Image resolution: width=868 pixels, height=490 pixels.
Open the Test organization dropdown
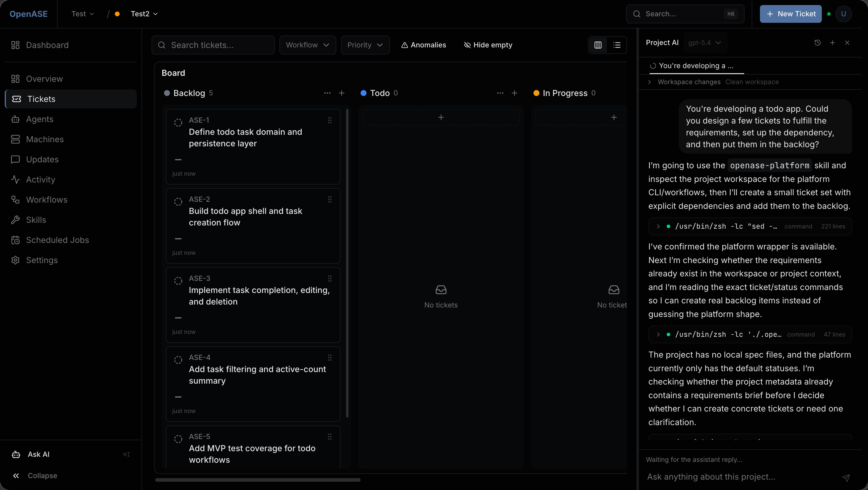pyautogui.click(x=83, y=14)
